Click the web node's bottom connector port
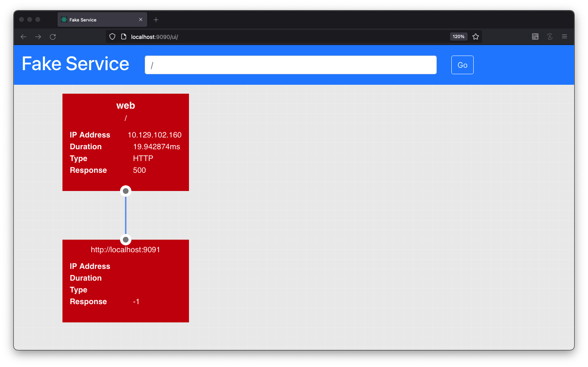Screen dimensions: 588x367 pos(126,191)
